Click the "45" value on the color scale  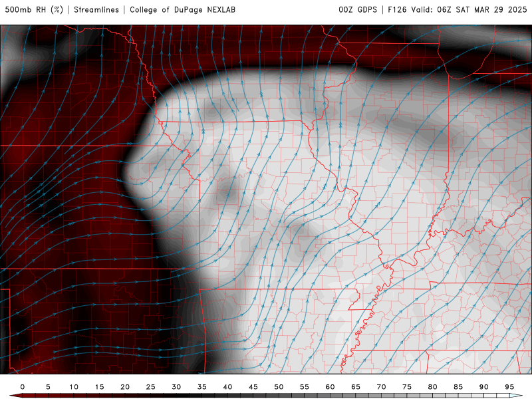pyautogui.click(x=253, y=387)
